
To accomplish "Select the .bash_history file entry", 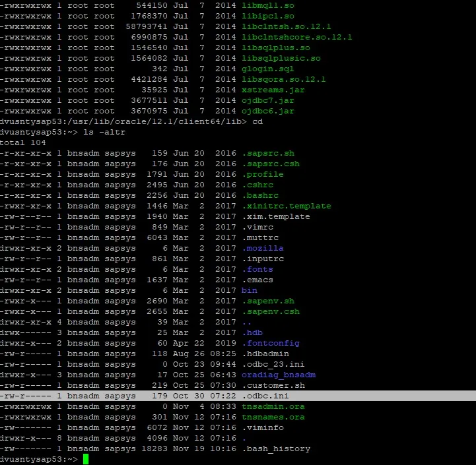I will click(276, 449).
